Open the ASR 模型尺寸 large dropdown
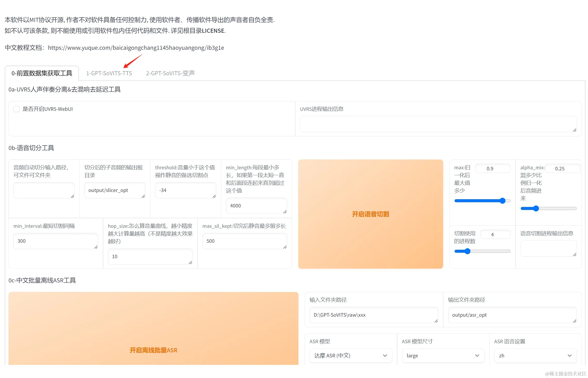The image size is (588, 378). point(443,356)
